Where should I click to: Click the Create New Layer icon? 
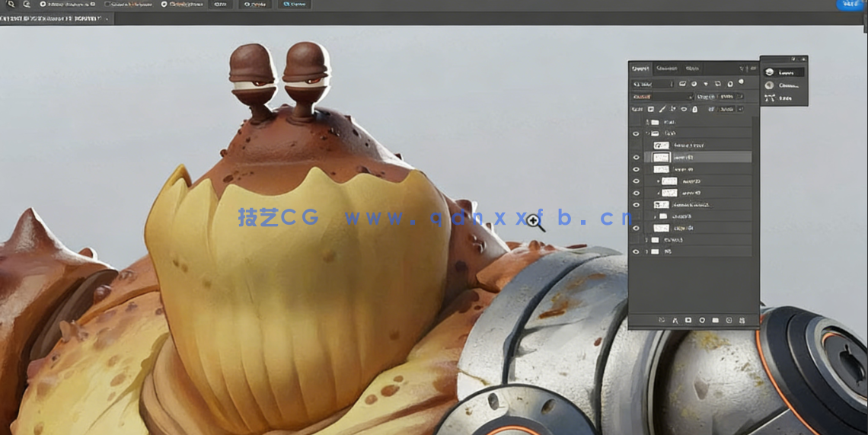[729, 320]
